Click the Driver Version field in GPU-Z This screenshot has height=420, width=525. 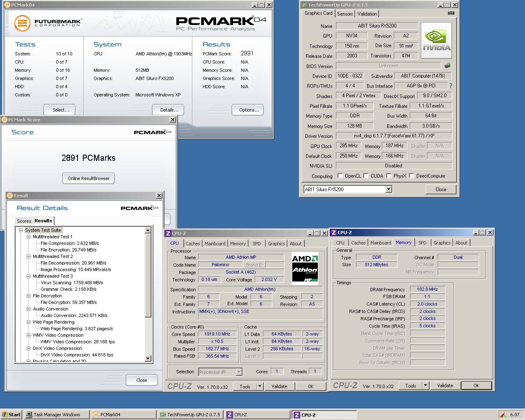(x=394, y=136)
